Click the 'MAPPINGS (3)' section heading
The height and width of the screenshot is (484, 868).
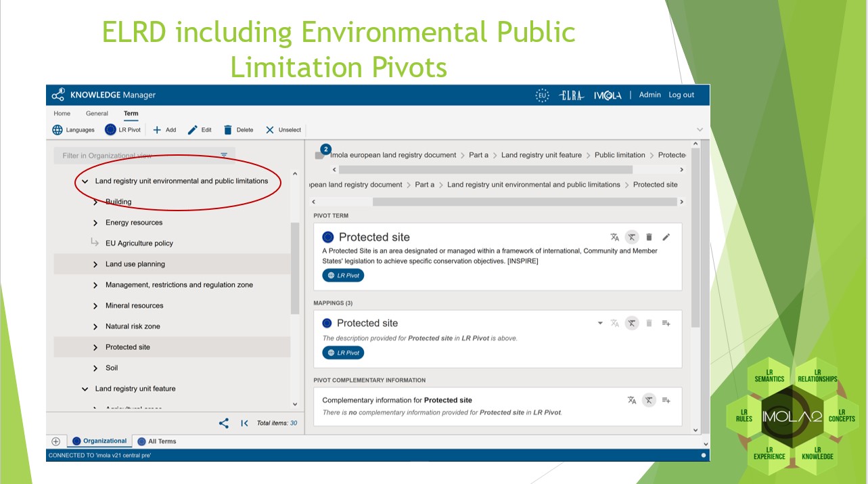click(x=333, y=303)
